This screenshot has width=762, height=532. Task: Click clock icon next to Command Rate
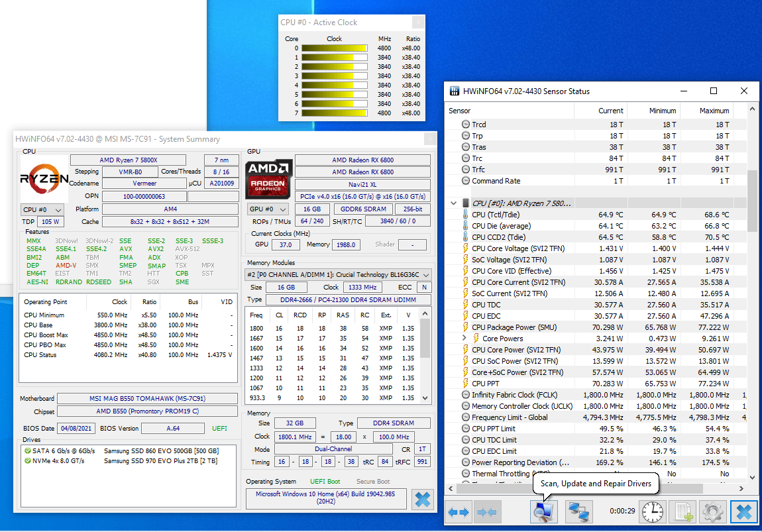tap(466, 181)
